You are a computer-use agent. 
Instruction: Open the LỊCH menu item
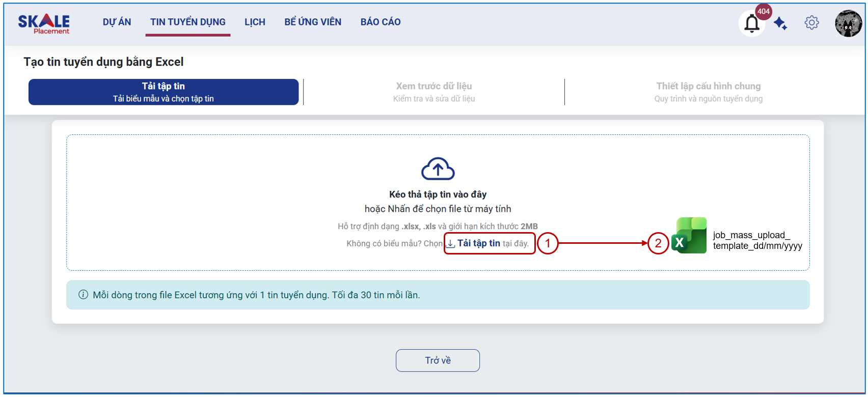[x=255, y=22]
